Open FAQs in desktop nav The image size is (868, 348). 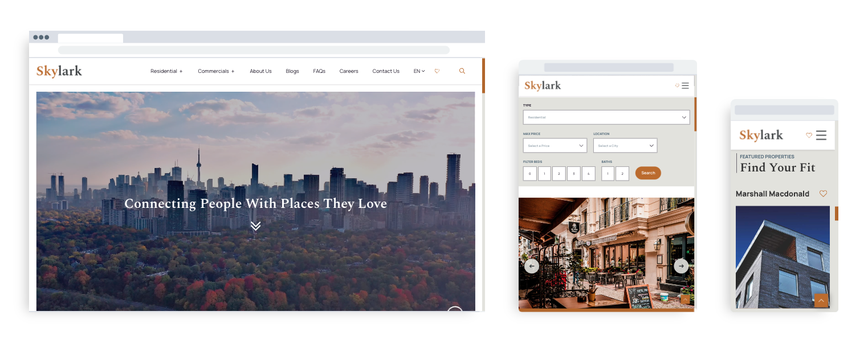point(319,71)
